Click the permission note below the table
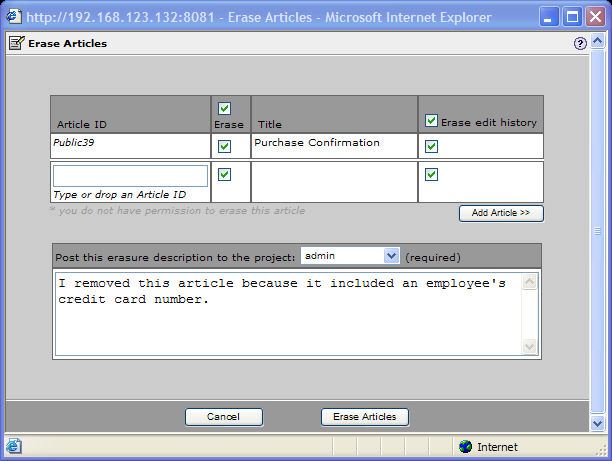Viewport: 612px width, 461px height. point(178,211)
